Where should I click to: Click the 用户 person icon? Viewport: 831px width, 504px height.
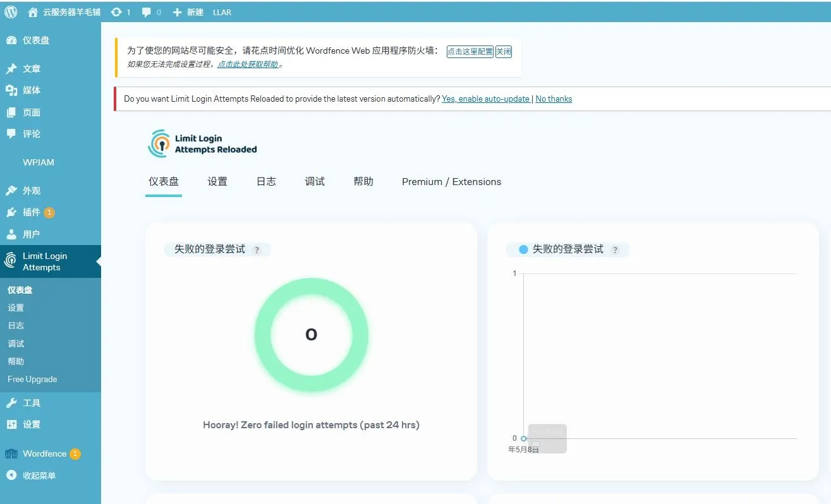tap(11, 234)
